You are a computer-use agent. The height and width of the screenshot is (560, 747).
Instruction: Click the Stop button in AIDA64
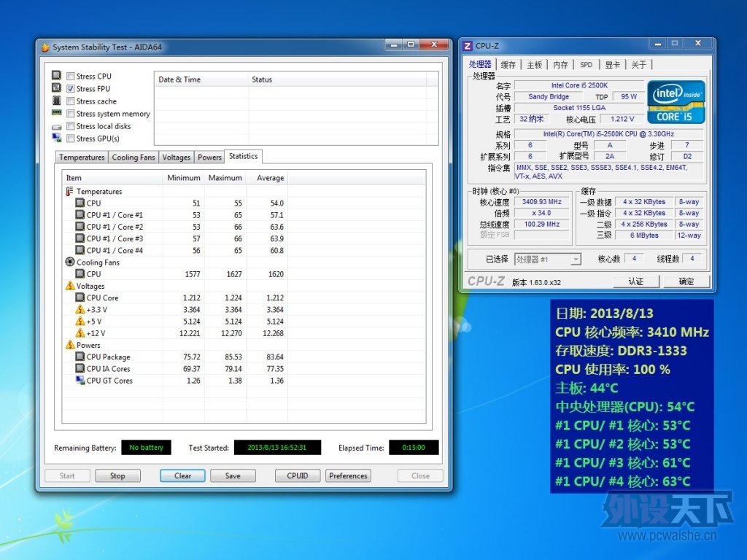(117, 475)
